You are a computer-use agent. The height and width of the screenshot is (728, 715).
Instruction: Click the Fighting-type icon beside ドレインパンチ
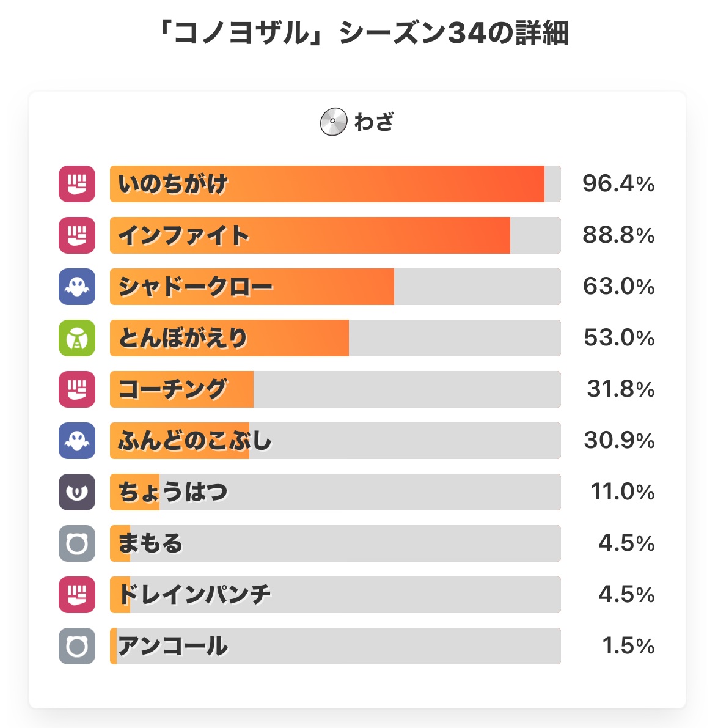(77, 595)
